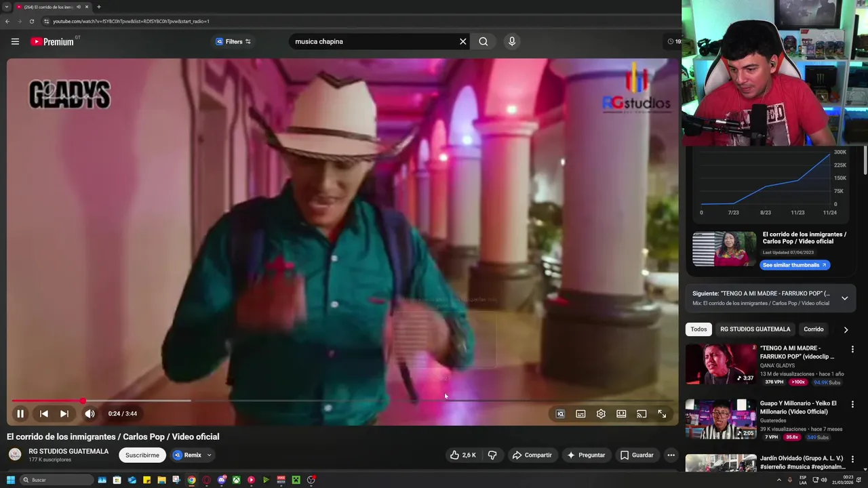Skip to the next video
This screenshot has width=868, height=488.
tap(64, 413)
